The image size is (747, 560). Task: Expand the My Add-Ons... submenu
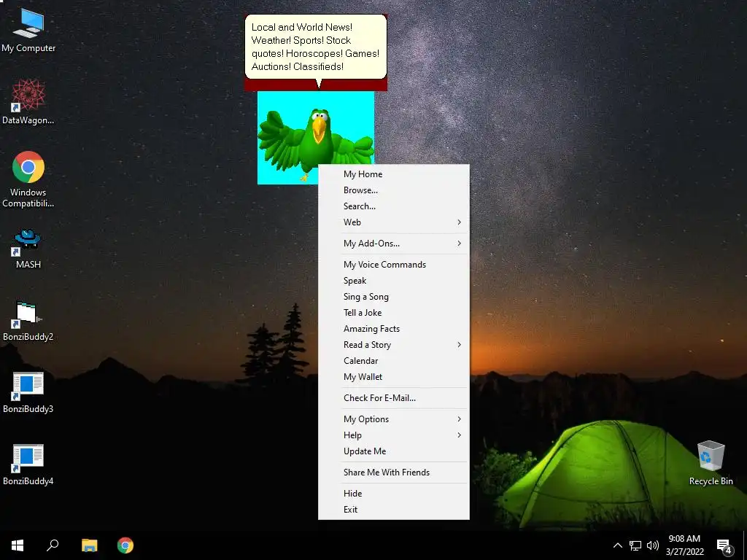click(393, 244)
